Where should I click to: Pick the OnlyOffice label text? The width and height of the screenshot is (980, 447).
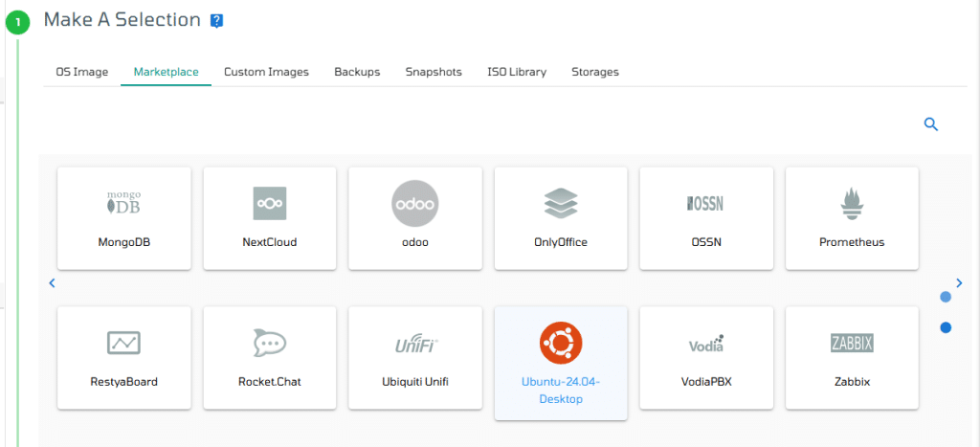pyautogui.click(x=561, y=242)
